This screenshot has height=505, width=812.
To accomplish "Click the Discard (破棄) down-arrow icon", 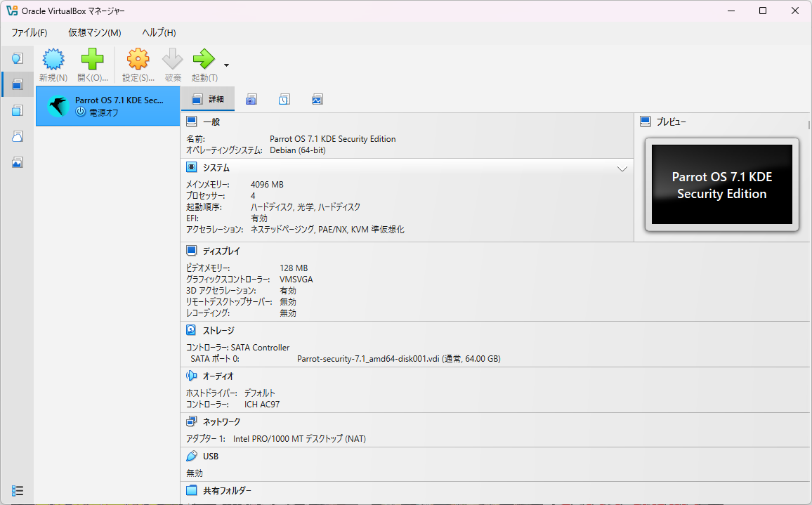I will point(173,59).
